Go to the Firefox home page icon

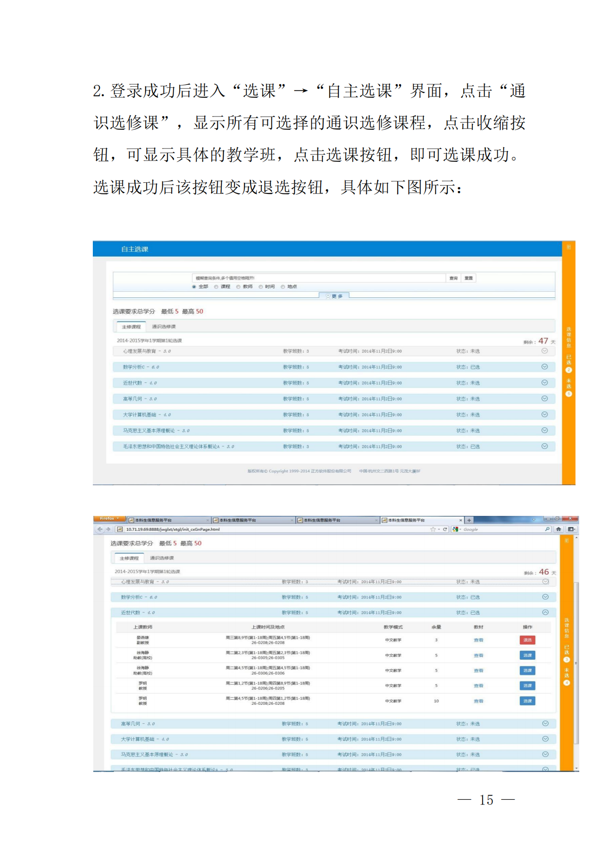click(x=559, y=529)
